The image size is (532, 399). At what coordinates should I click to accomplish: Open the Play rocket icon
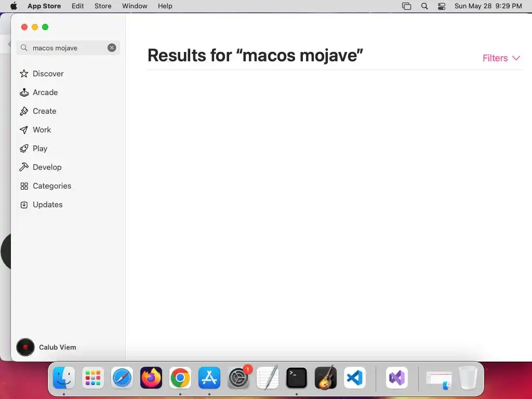click(x=24, y=148)
